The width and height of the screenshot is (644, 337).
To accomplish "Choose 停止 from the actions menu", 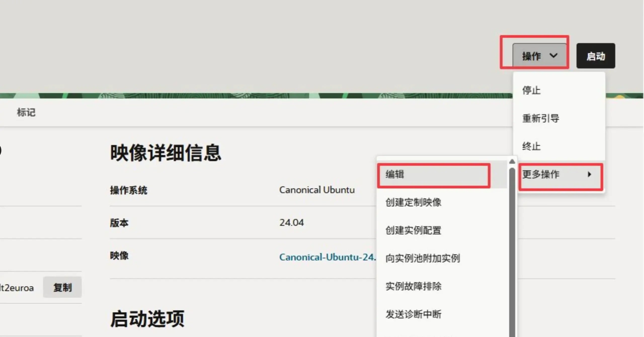I will pyautogui.click(x=559, y=90).
